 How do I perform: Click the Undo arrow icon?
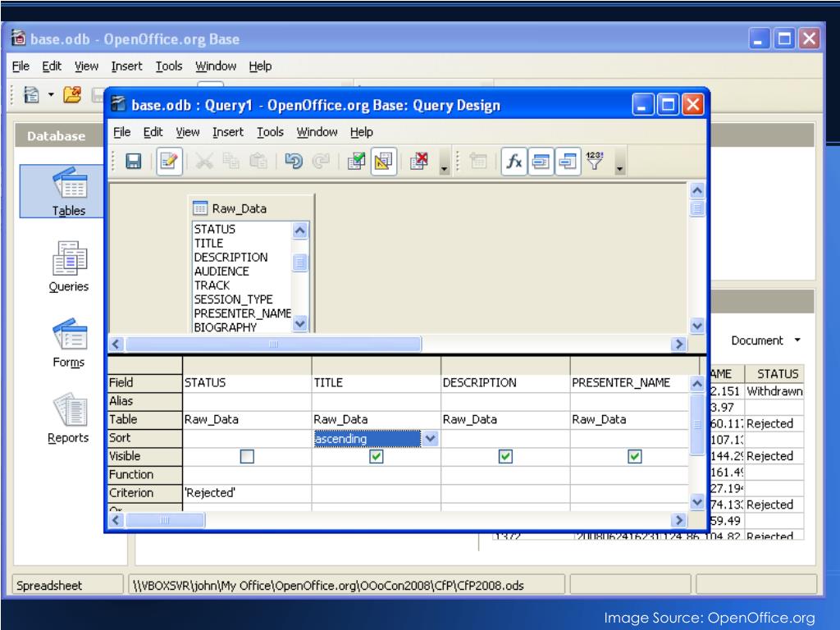click(294, 161)
